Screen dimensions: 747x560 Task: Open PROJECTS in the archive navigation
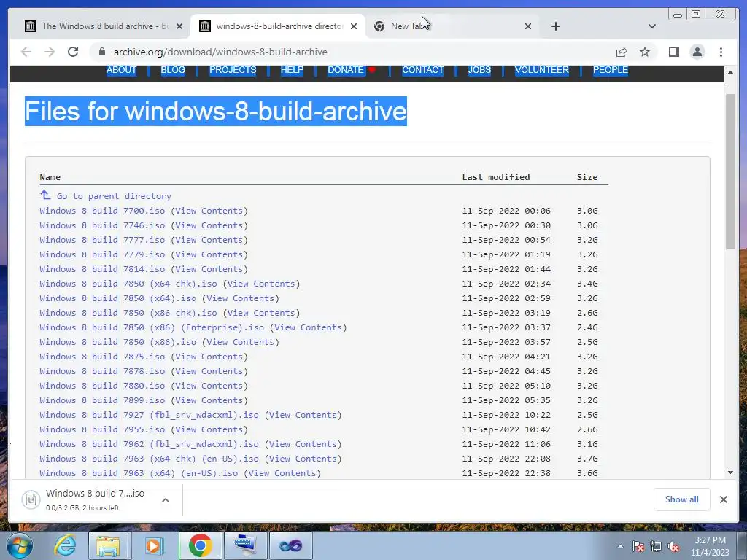pos(233,70)
